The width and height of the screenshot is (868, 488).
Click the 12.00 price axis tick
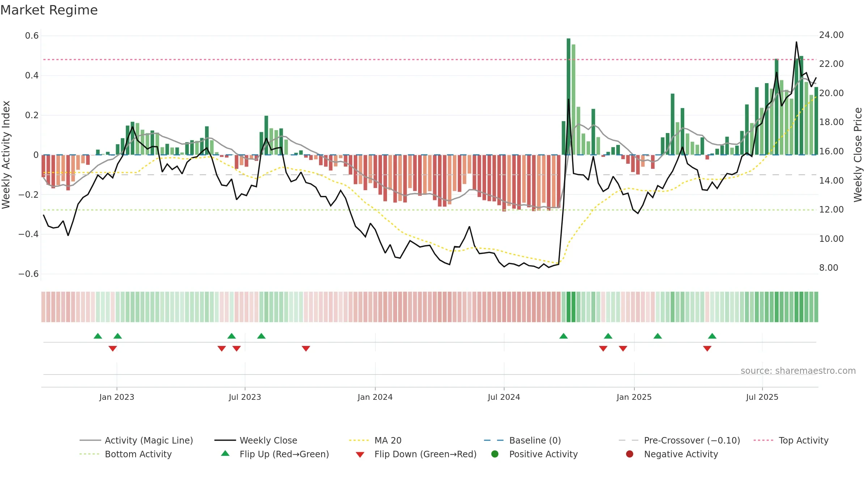tap(831, 210)
